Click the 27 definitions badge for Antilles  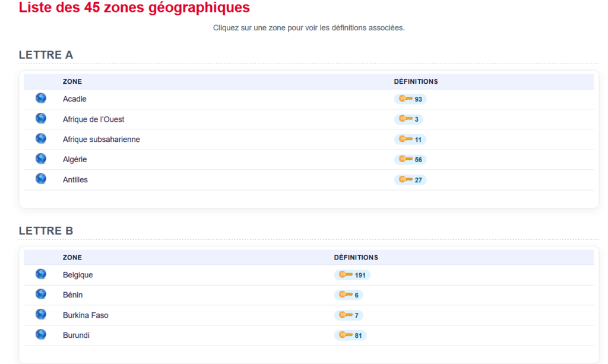[410, 180]
